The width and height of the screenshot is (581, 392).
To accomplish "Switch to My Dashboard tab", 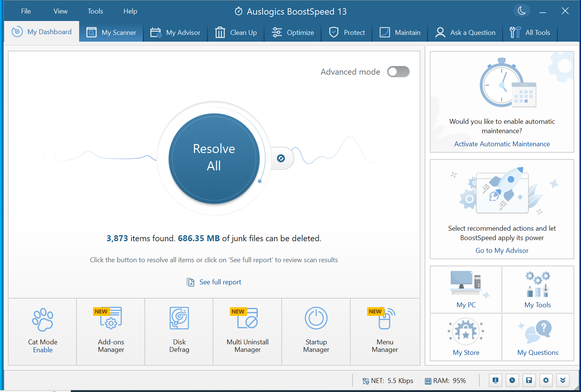I will (42, 32).
